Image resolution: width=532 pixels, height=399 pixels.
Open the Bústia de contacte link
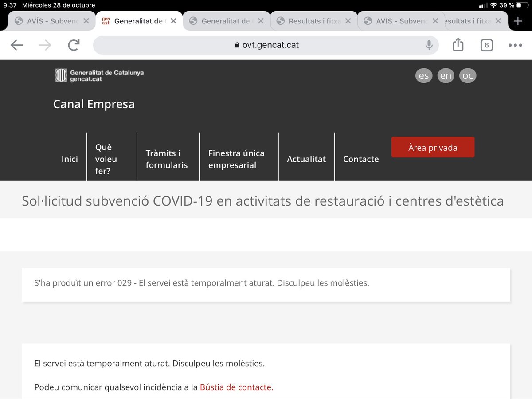pos(236,387)
